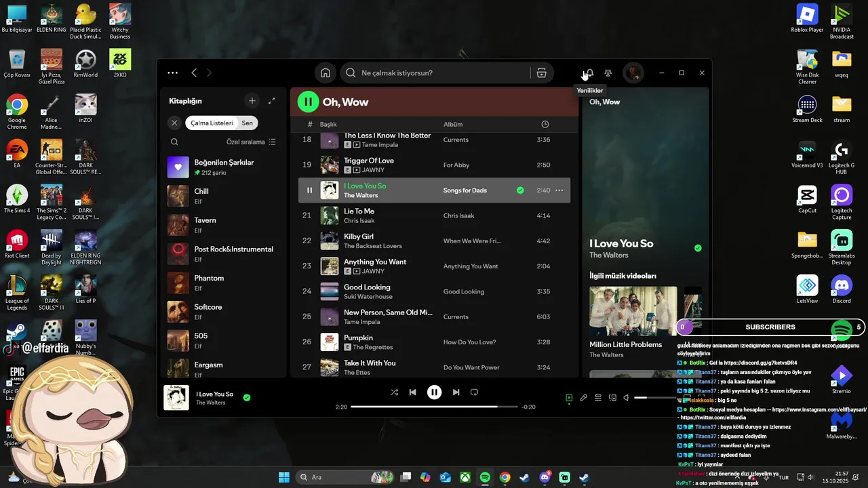The image size is (868, 488).
Task: Seek on the song progress bar
Action: point(434,407)
